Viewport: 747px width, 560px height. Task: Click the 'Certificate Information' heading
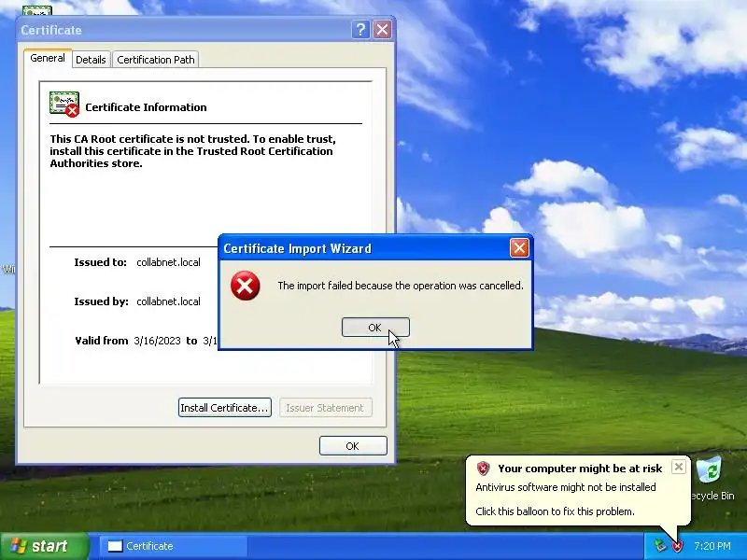point(146,107)
